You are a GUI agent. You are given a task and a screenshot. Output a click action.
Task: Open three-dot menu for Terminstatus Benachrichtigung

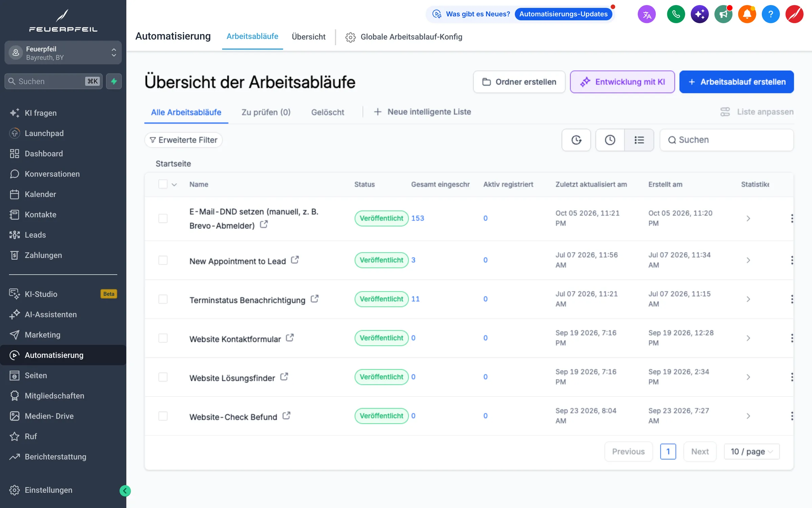792,299
